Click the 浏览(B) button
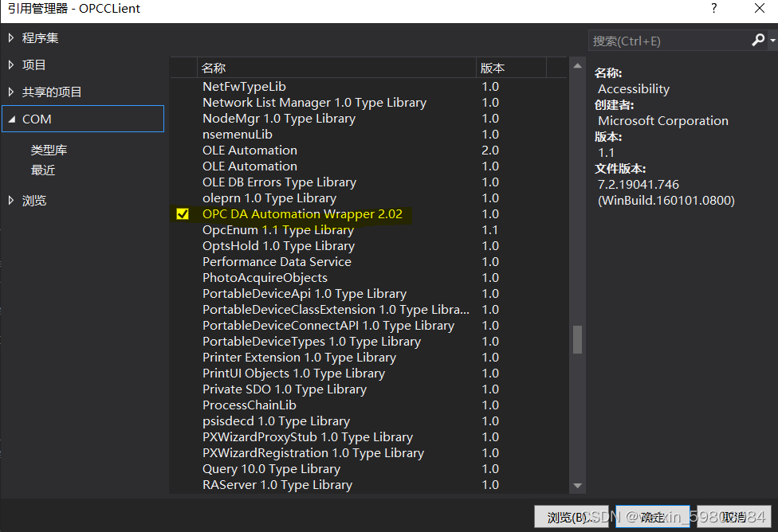This screenshot has width=778, height=532. click(x=571, y=517)
